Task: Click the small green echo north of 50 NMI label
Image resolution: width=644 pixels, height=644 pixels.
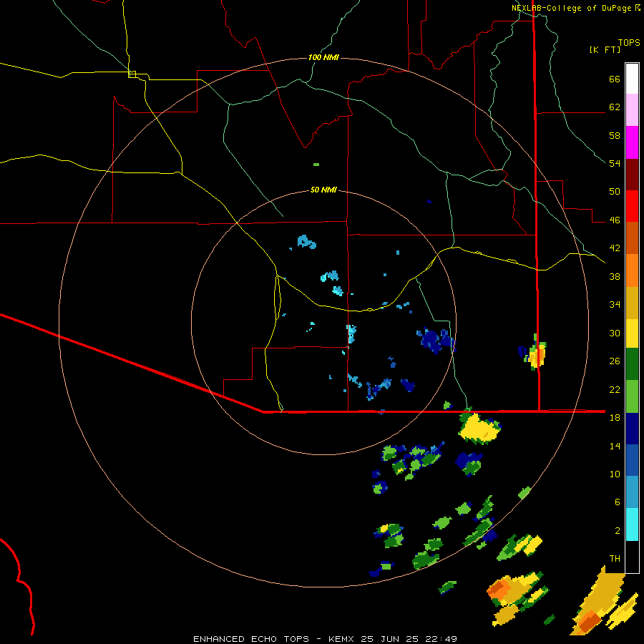Action: tap(316, 165)
